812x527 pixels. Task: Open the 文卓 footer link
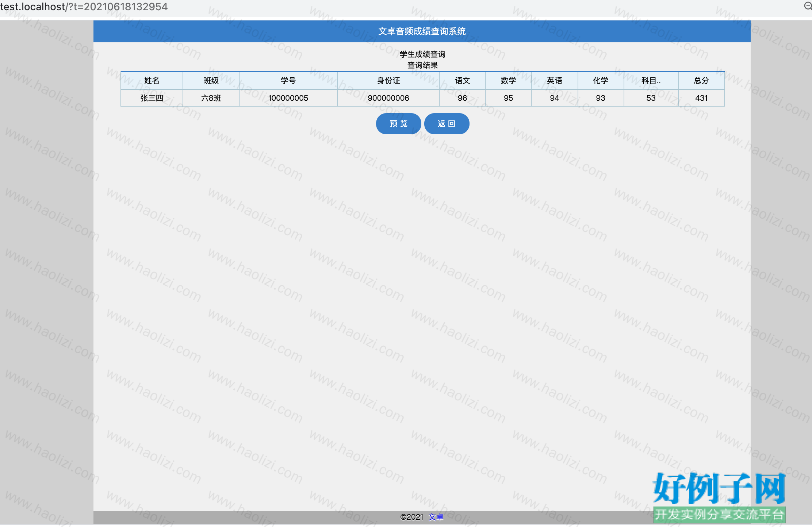(x=436, y=517)
